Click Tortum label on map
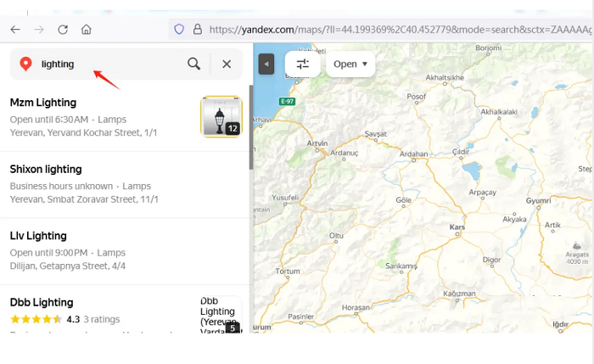The image size is (594, 364). pos(288,272)
